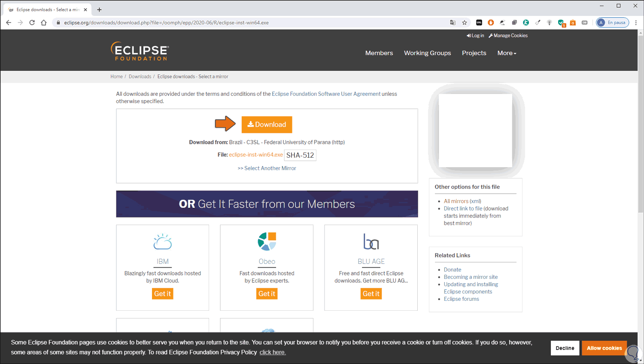
Task: Open Manage Cookies settings
Action: 508,36
